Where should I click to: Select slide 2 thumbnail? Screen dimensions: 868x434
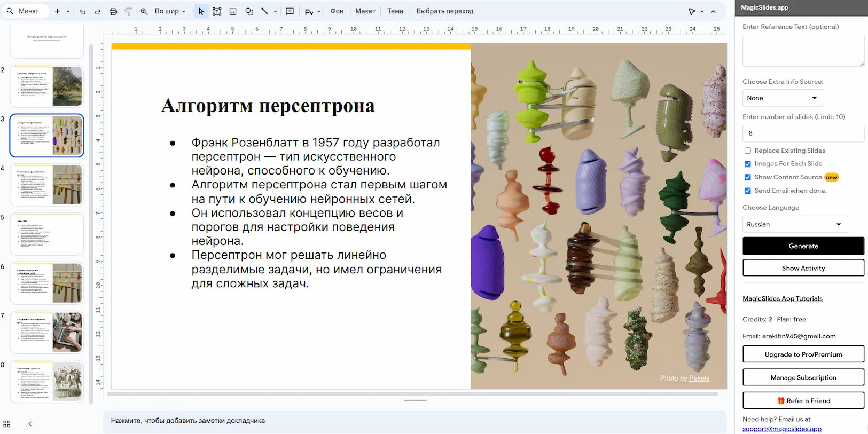47,86
